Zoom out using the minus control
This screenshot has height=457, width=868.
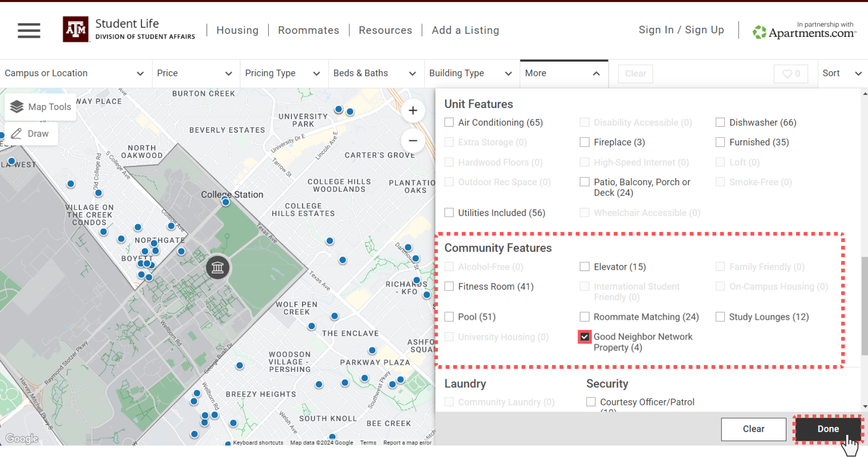point(413,141)
